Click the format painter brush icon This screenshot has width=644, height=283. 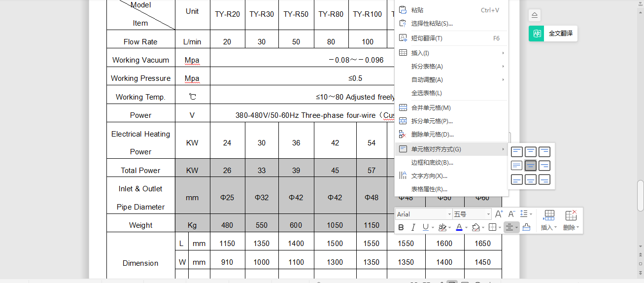pyautogui.click(x=526, y=227)
